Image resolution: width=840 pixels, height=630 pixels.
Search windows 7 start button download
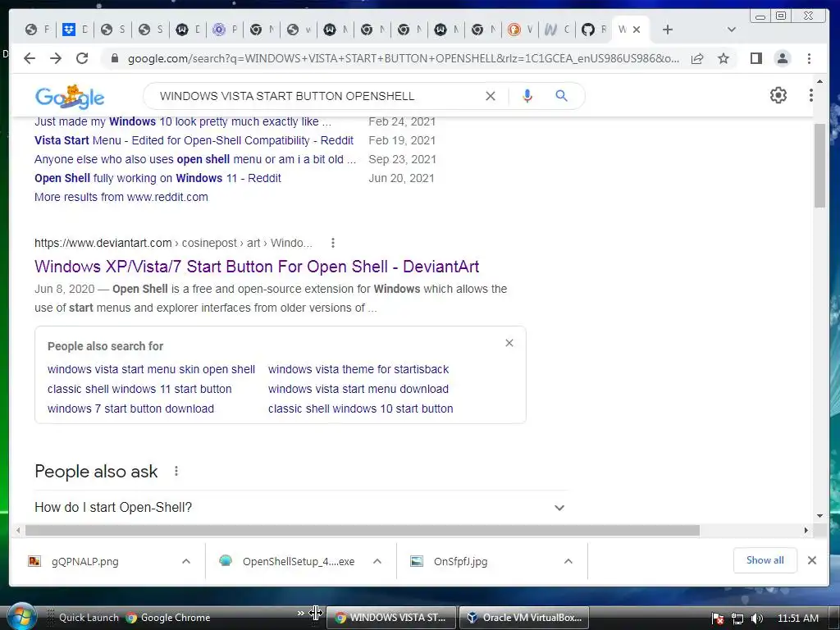coord(130,409)
